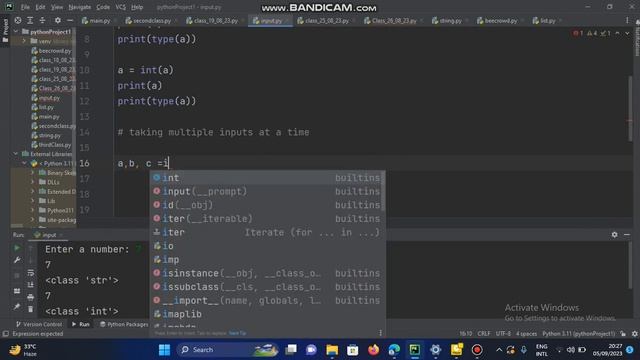Expand the site-packages folder
640x360 pixels.
click(x=33, y=220)
